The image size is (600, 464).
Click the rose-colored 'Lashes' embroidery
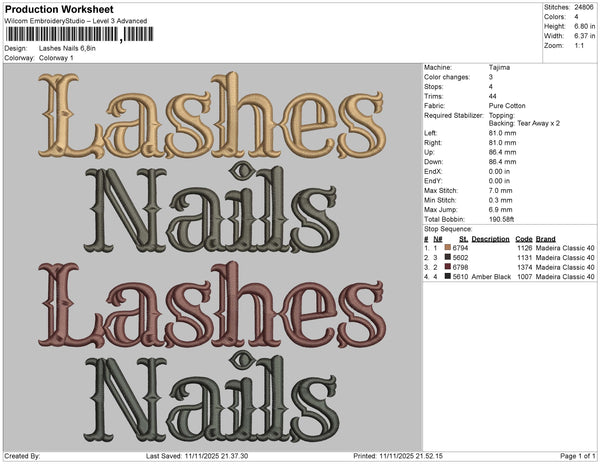coord(212,305)
